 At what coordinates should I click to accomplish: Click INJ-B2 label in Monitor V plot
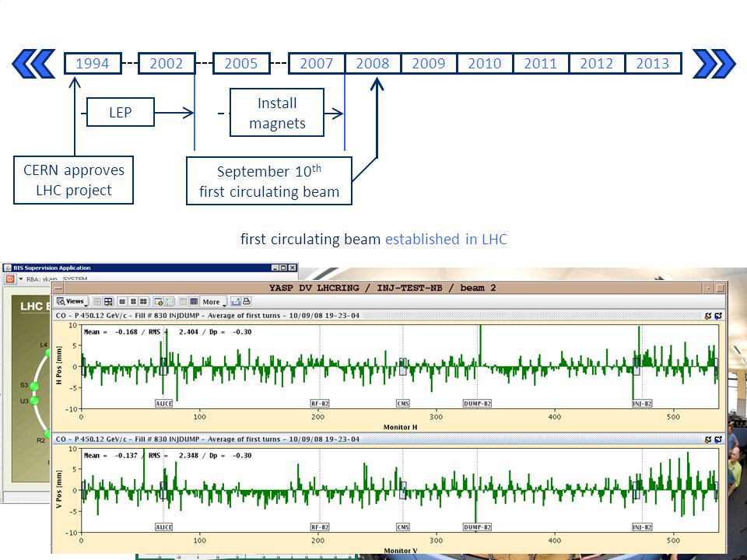tap(642, 527)
